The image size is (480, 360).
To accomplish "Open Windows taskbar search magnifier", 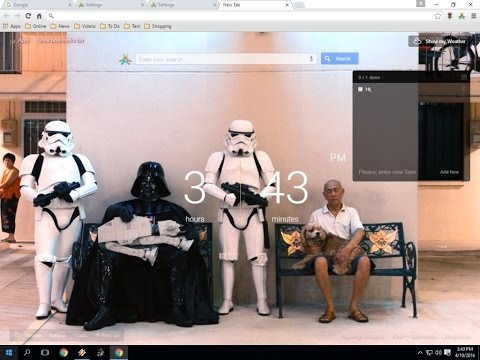I will point(27,352).
